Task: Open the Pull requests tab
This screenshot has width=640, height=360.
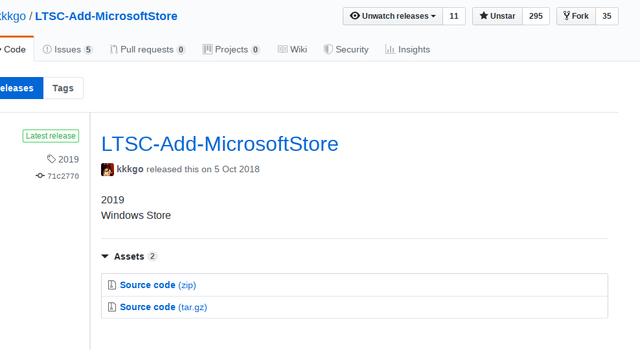Action: tap(147, 49)
